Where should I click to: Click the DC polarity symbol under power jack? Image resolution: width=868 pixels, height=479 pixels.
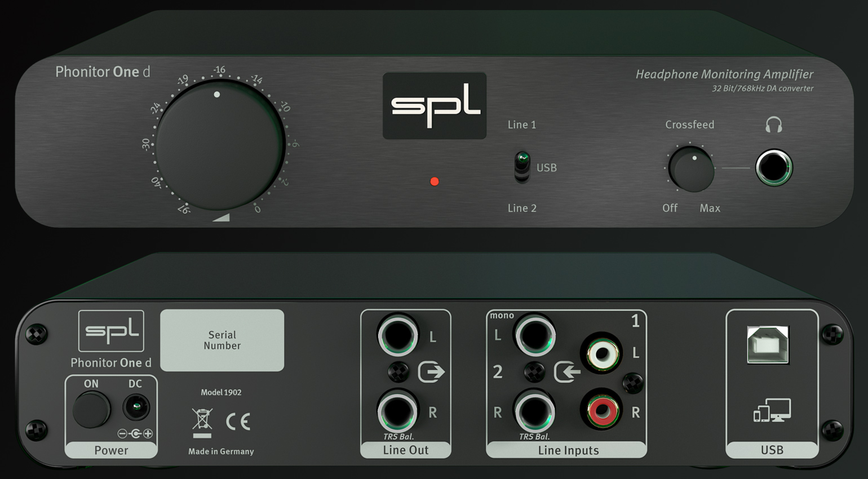(x=135, y=433)
